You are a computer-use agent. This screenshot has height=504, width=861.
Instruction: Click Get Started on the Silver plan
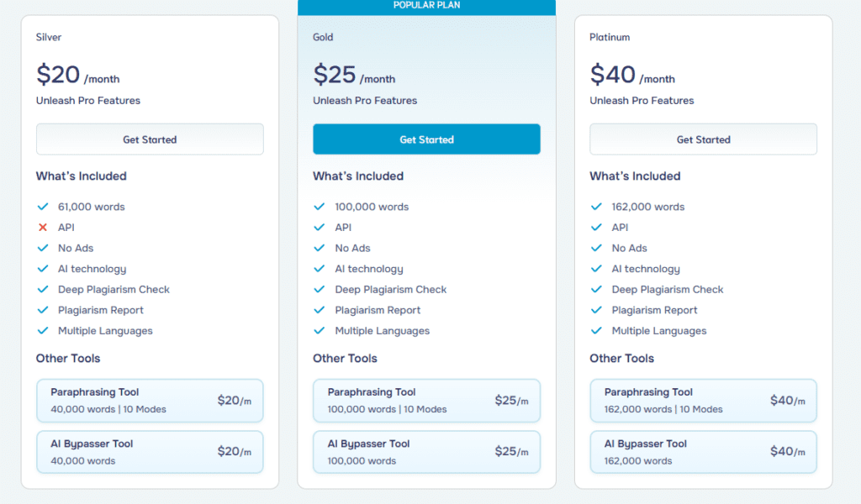[150, 139]
